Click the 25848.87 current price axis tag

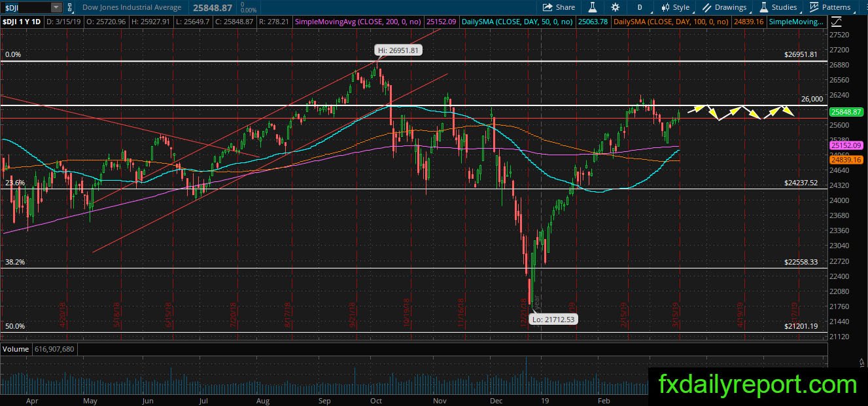tap(846, 112)
